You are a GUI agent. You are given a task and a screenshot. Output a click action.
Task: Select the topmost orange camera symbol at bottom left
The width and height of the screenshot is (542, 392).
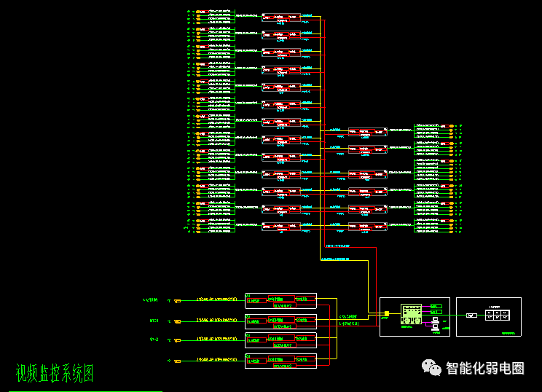click(x=177, y=301)
